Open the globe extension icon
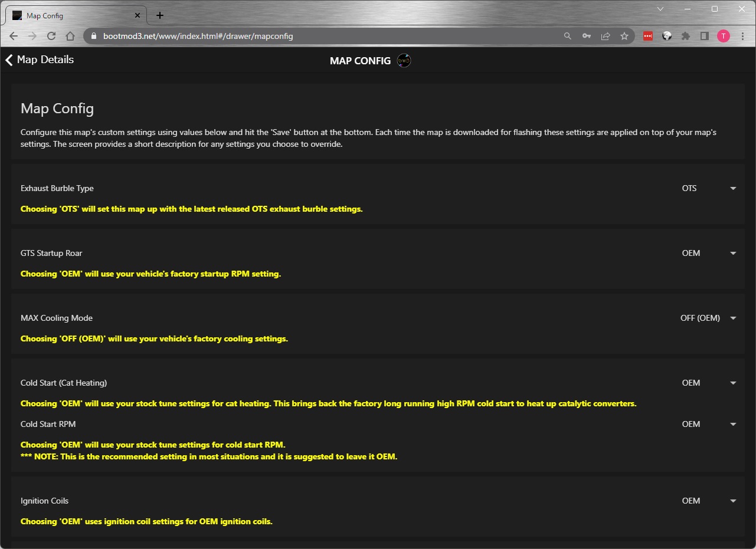The width and height of the screenshot is (756, 549). click(x=667, y=36)
